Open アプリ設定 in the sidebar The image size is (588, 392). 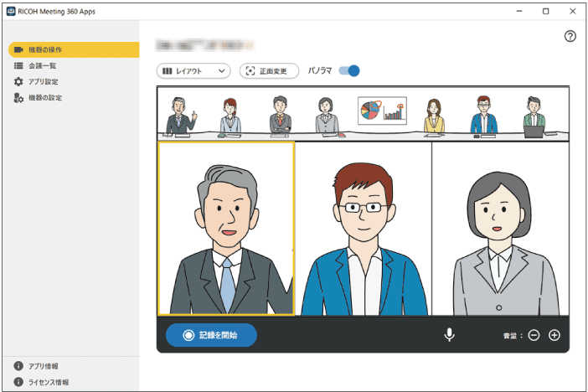pos(74,81)
